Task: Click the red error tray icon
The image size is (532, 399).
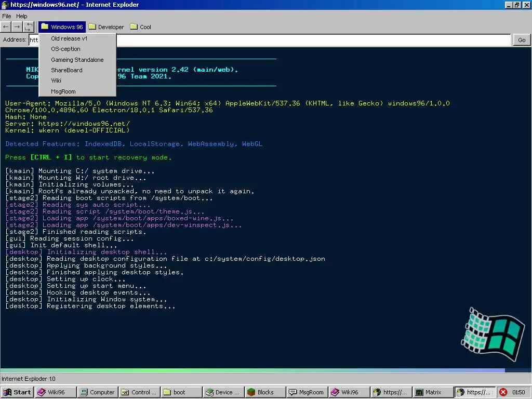Action: tap(503, 392)
